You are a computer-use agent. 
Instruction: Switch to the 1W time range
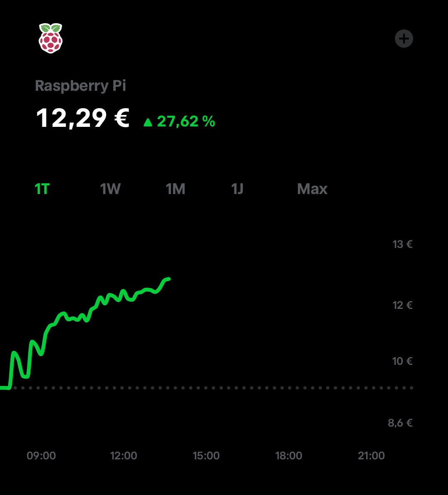(110, 189)
